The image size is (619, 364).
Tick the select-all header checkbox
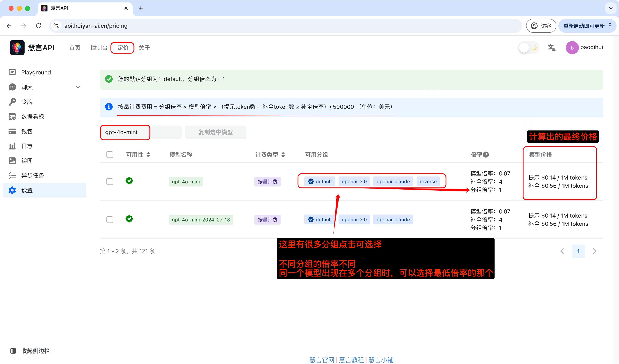110,155
